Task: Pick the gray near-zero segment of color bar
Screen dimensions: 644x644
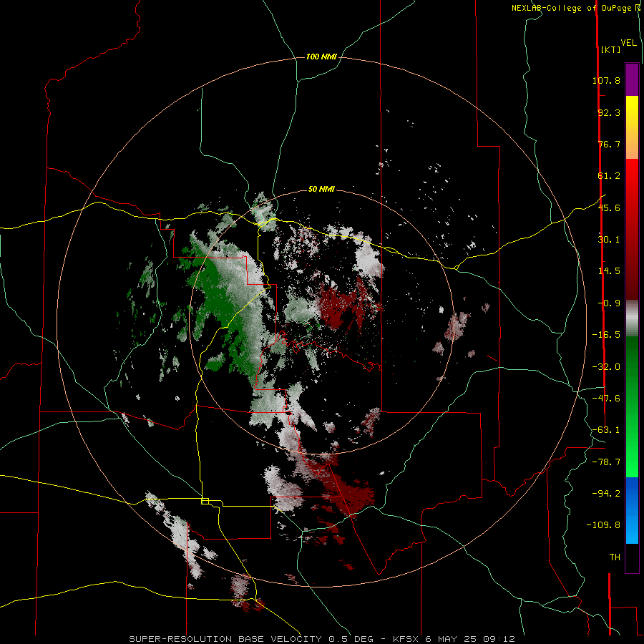Action: pyautogui.click(x=632, y=318)
